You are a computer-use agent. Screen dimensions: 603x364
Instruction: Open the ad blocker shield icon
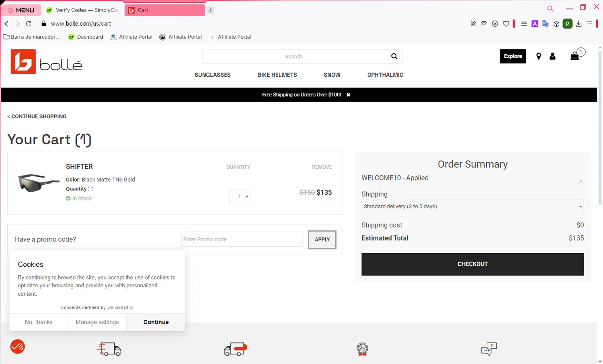pyautogui.click(x=495, y=24)
